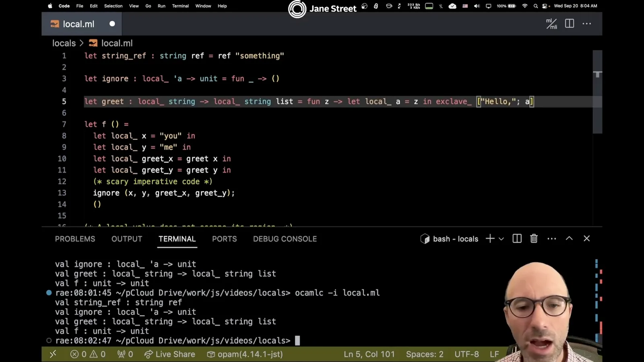644x362 pixels.
Task: Maximize the panel with the up chevron
Action: [569, 239]
